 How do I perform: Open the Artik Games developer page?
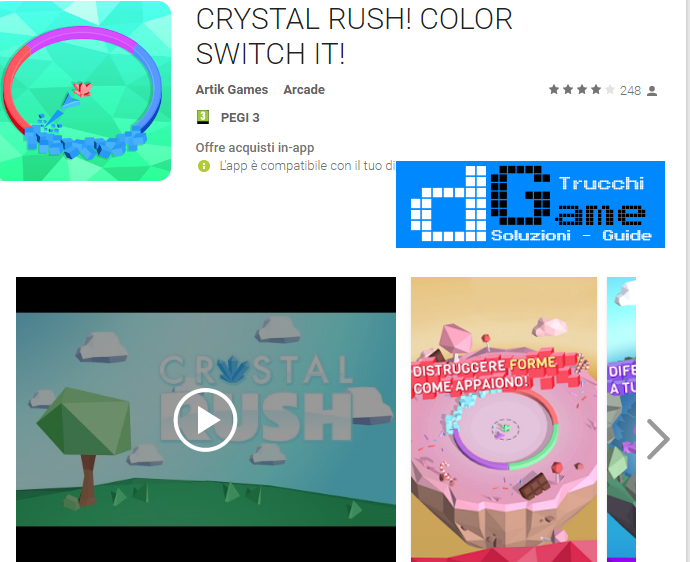pyautogui.click(x=232, y=90)
